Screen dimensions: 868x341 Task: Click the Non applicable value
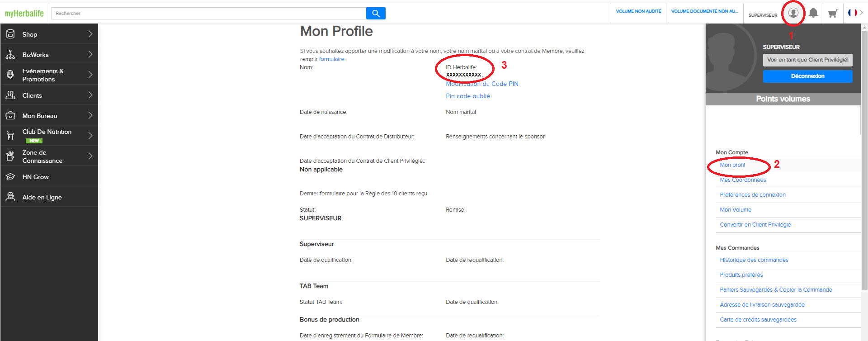321,170
